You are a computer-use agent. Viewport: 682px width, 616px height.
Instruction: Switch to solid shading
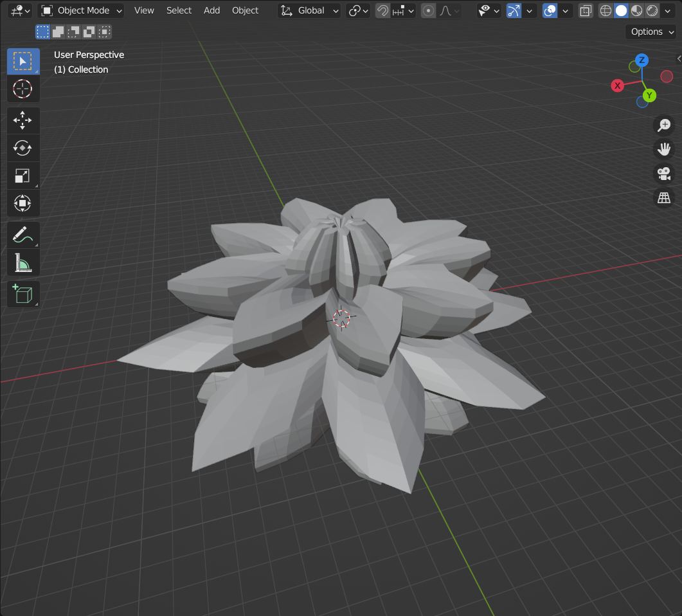(621, 10)
